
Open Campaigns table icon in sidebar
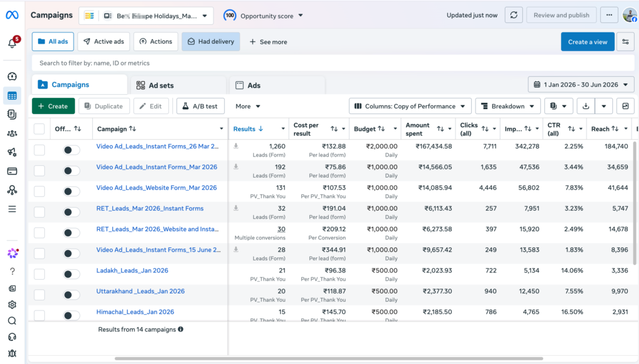(x=12, y=96)
